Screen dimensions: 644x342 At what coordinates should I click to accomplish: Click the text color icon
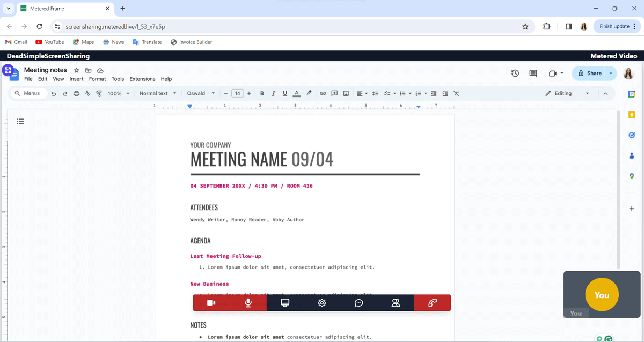pyautogui.click(x=297, y=93)
